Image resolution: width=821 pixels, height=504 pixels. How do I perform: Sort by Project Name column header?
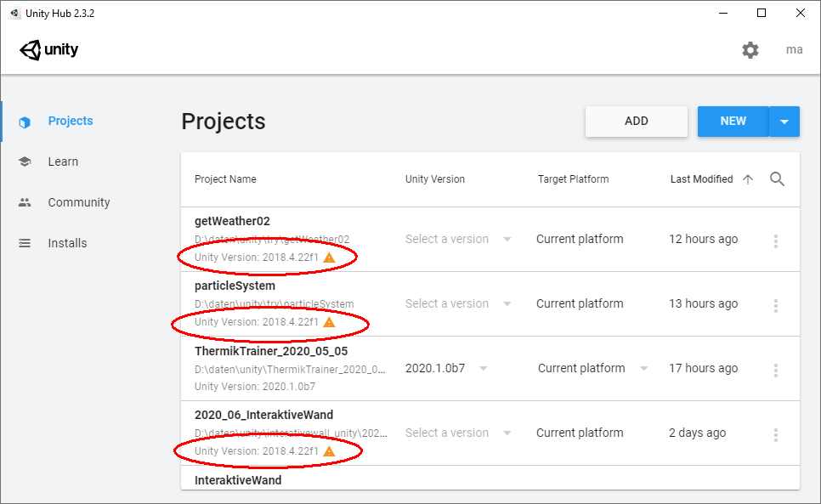coord(225,179)
